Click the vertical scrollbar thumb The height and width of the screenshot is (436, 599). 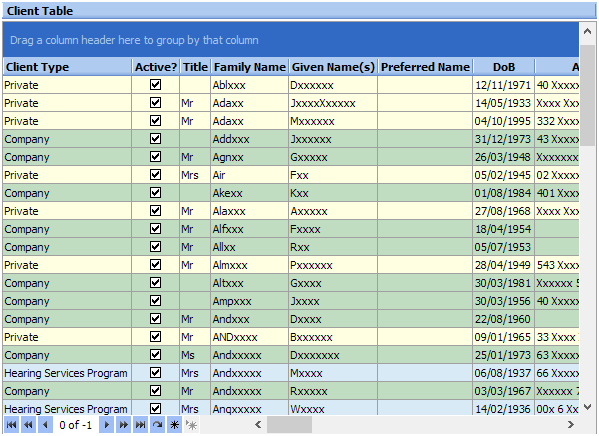588,95
